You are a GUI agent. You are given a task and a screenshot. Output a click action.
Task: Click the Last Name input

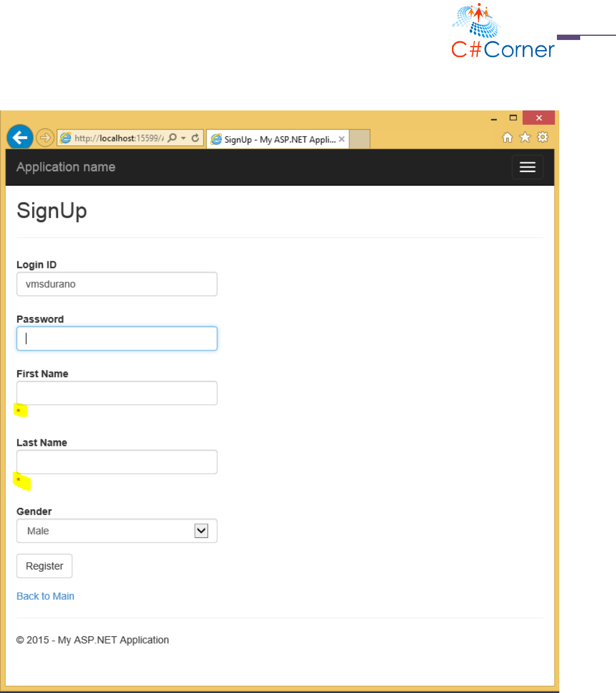[116, 462]
